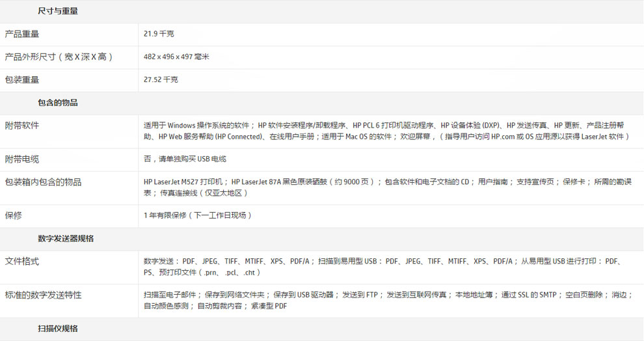Image resolution: width=644 pixels, height=341 pixels.
Task: Click the 包含的物品 section heading
Action: [58, 103]
